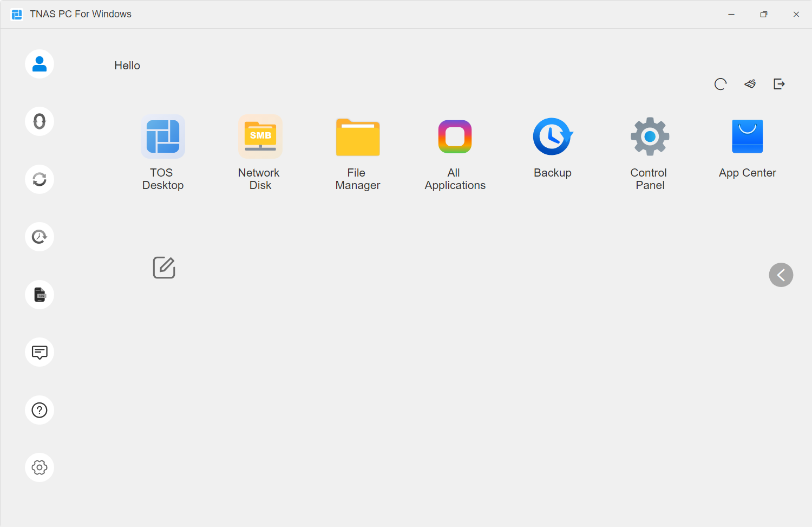The image size is (812, 527).
Task: Open All Applications
Action: coord(455,137)
